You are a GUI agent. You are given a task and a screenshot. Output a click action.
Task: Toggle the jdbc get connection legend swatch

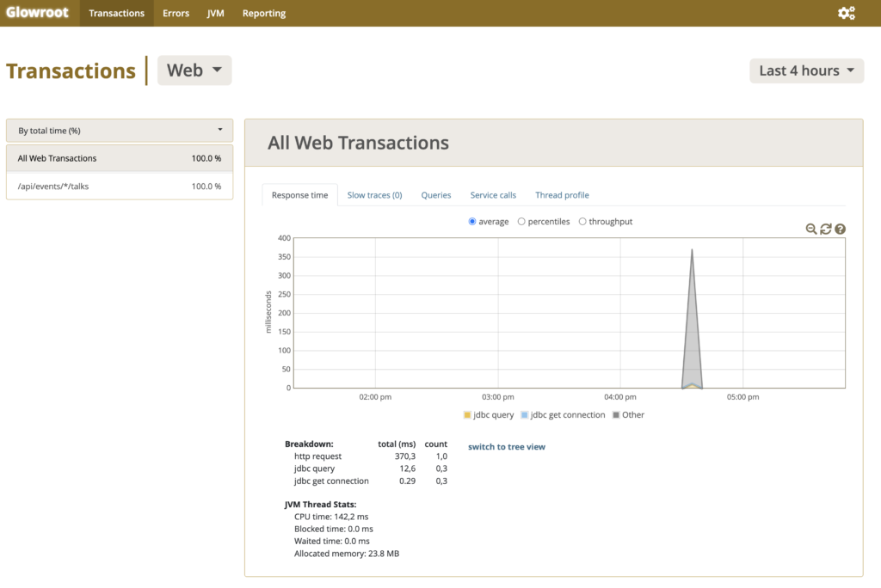click(524, 415)
